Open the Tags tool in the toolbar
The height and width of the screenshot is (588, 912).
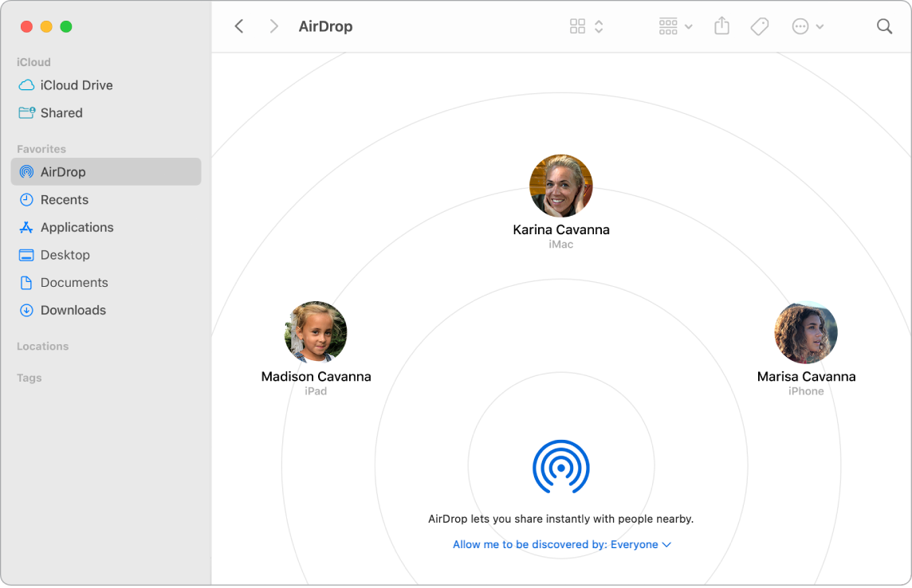(759, 26)
